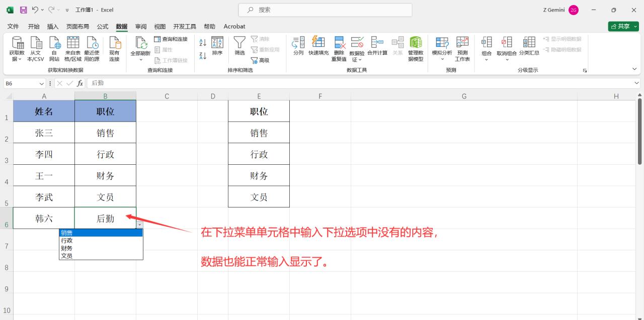
Task: Click 预测工作表 (Forecast Sheet) icon
Action: [462, 49]
